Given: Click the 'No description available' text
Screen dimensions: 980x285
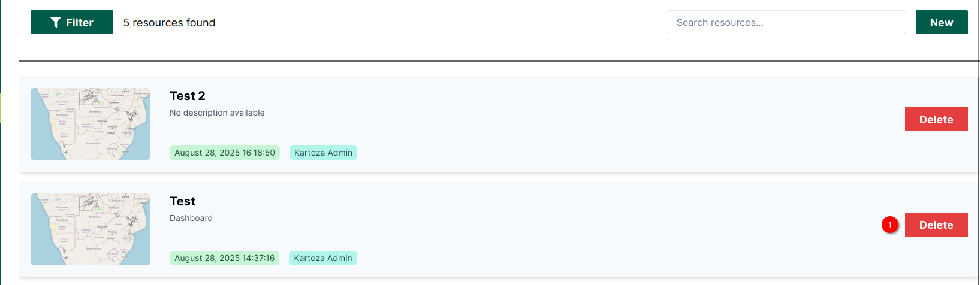Looking at the screenshot, I should click(x=217, y=113).
